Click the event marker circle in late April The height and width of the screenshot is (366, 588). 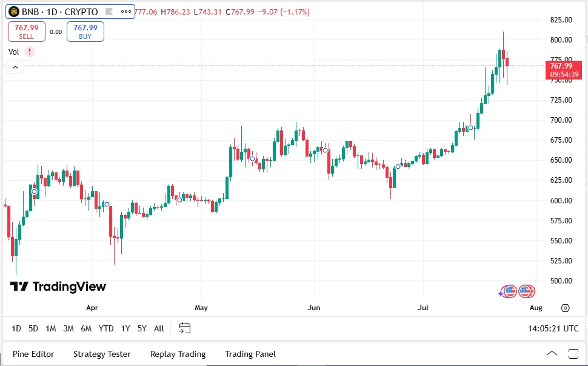[x=179, y=200]
